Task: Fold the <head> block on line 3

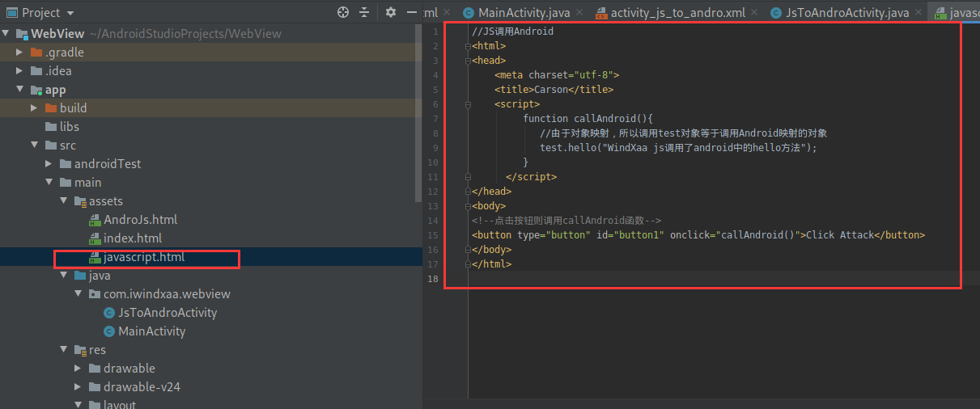Action: point(468,61)
